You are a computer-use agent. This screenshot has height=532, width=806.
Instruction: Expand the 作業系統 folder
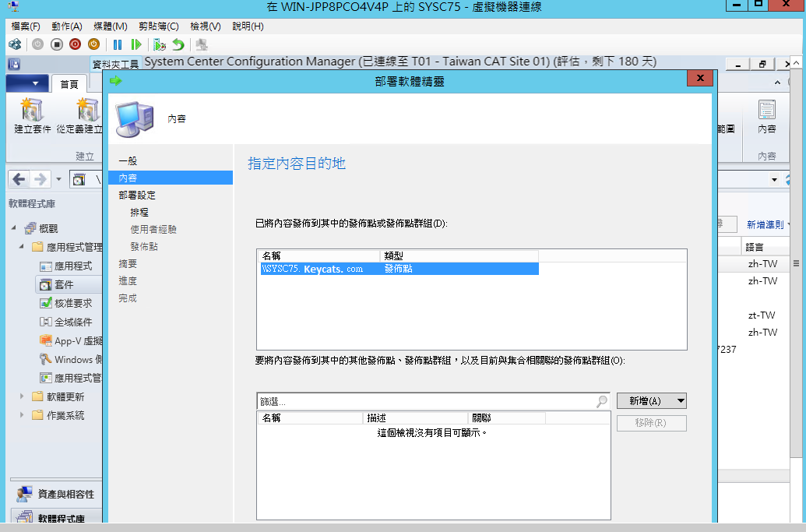click(22, 415)
